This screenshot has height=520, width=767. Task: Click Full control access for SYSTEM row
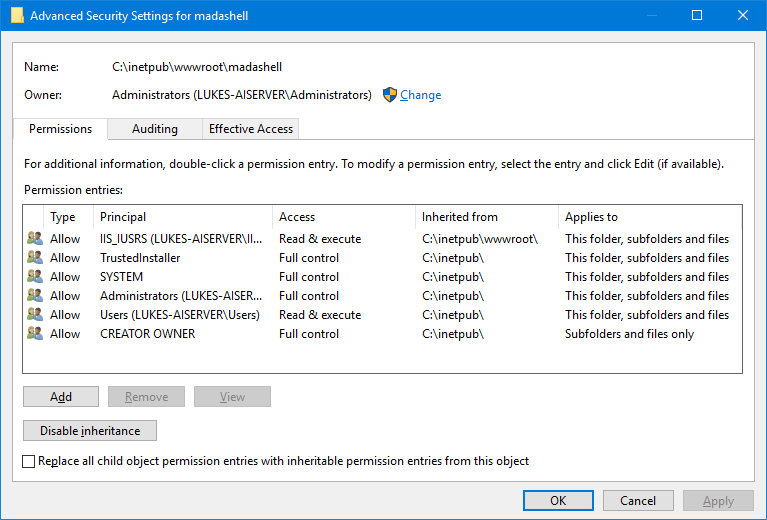coord(309,277)
